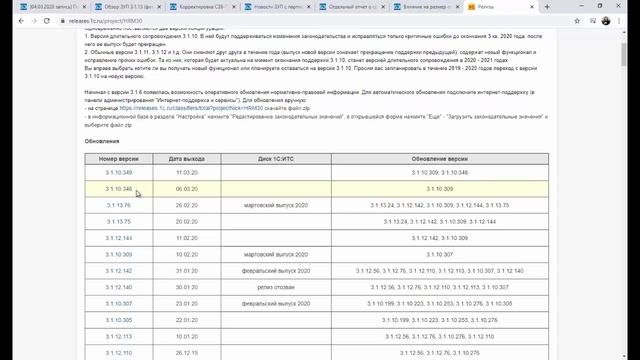This screenshot has height=360, width=640.
Task: Close the "Новости ЗУП" tab
Action: (308, 7)
